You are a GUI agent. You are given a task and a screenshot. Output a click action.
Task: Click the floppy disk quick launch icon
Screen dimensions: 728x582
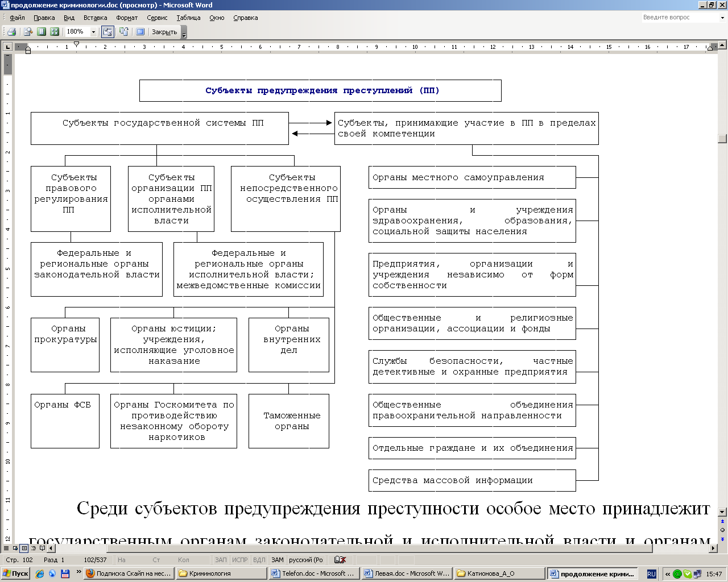click(65, 574)
